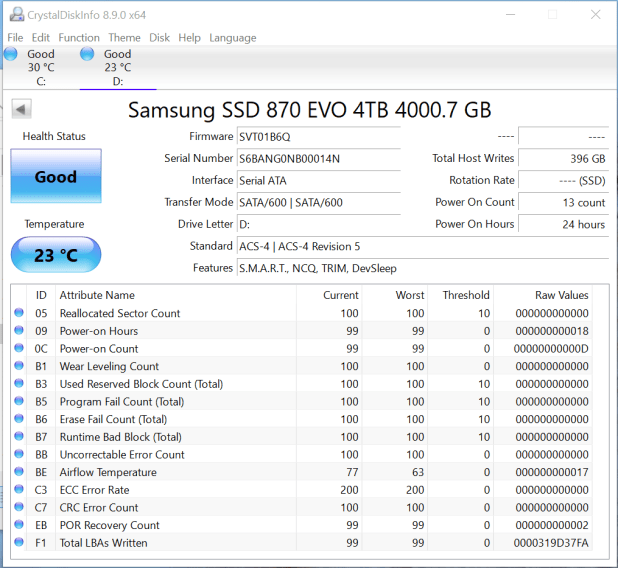
Task: Click status dot for POR Recovery Count
Action: tap(19, 524)
